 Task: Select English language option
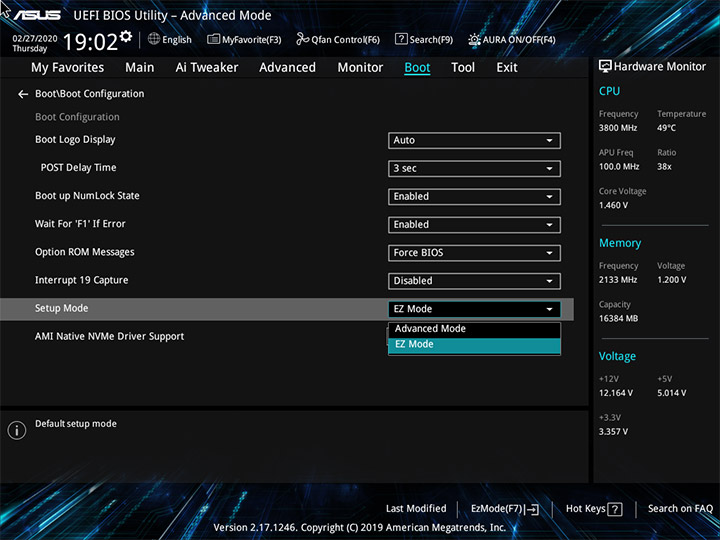pyautogui.click(x=177, y=40)
